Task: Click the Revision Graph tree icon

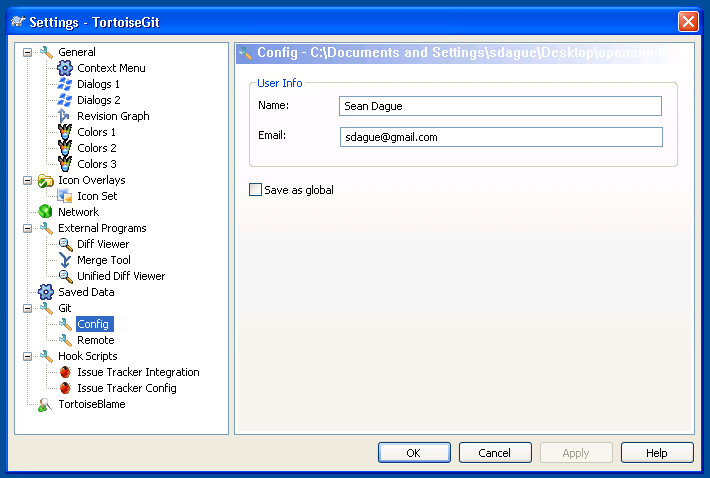Action: pos(65,116)
